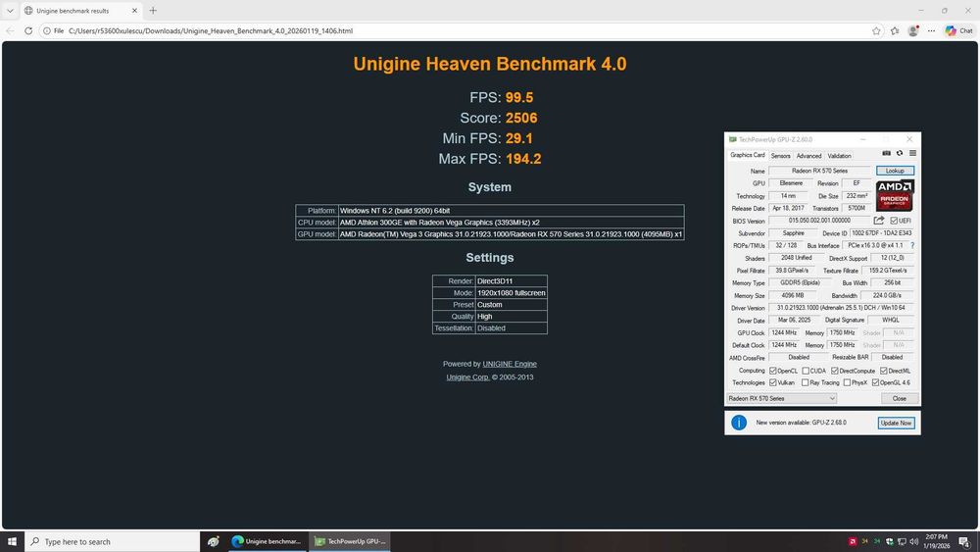
Task: Click Mode 1920x1080 fullscreen cell
Action: coord(512,292)
